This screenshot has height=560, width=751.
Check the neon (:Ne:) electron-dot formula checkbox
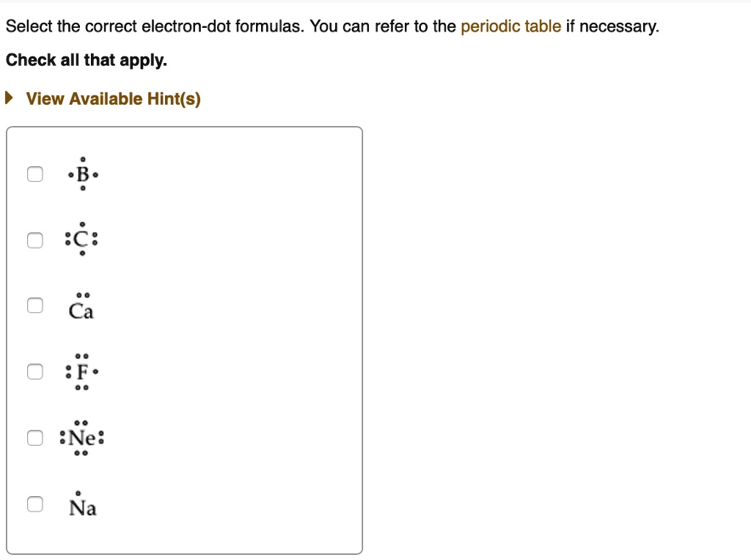pos(34,438)
